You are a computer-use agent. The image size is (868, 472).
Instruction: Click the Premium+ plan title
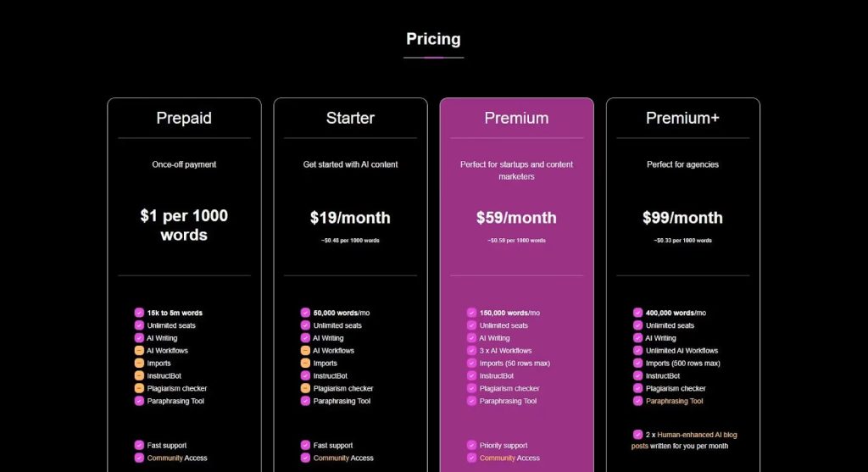pyautogui.click(x=682, y=118)
